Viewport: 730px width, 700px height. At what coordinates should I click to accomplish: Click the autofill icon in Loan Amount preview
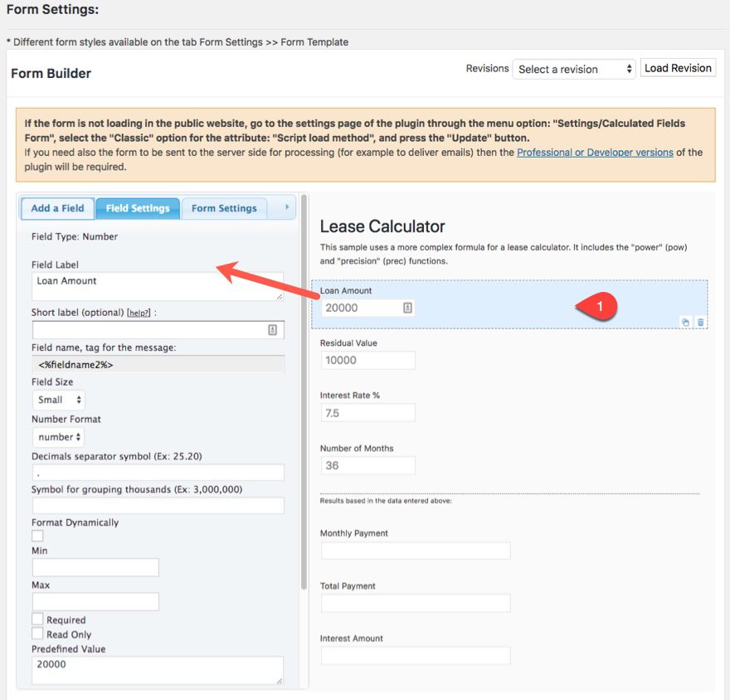(x=407, y=308)
